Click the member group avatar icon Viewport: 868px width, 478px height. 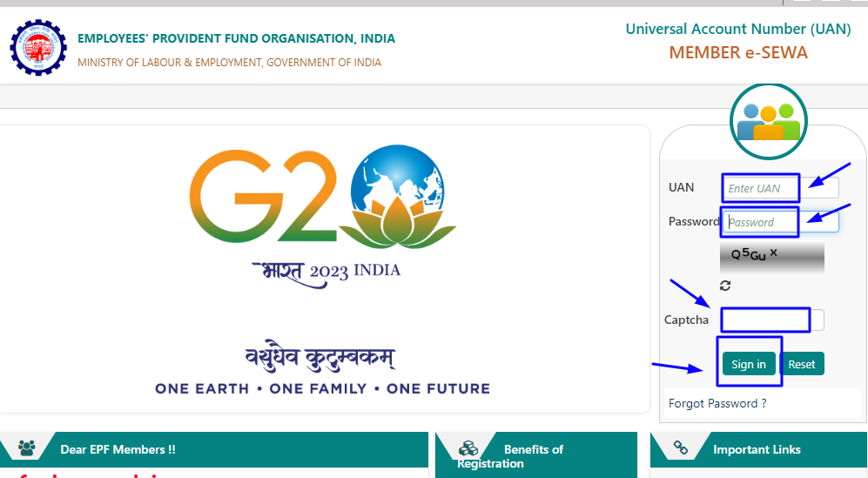pos(769,121)
